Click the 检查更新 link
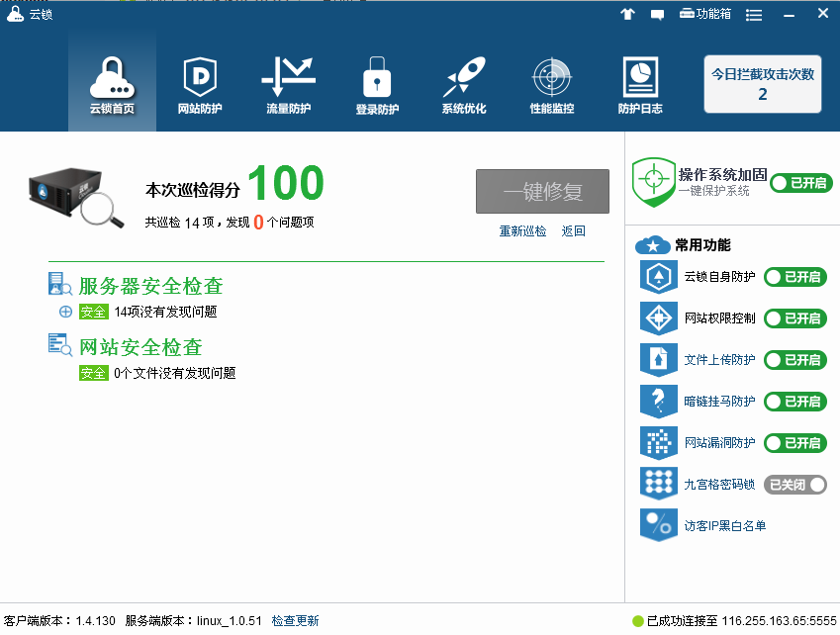Viewport: 840px width, 635px height. 296,621
